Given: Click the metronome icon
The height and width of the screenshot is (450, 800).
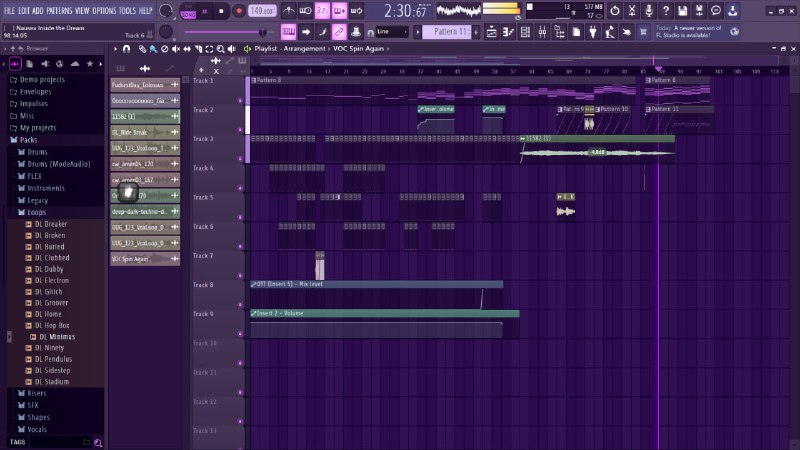Looking at the screenshot, I should [289, 10].
